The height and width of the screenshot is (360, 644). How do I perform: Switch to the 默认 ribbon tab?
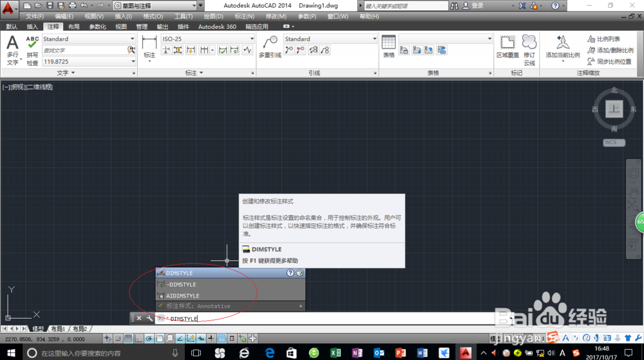12,26
